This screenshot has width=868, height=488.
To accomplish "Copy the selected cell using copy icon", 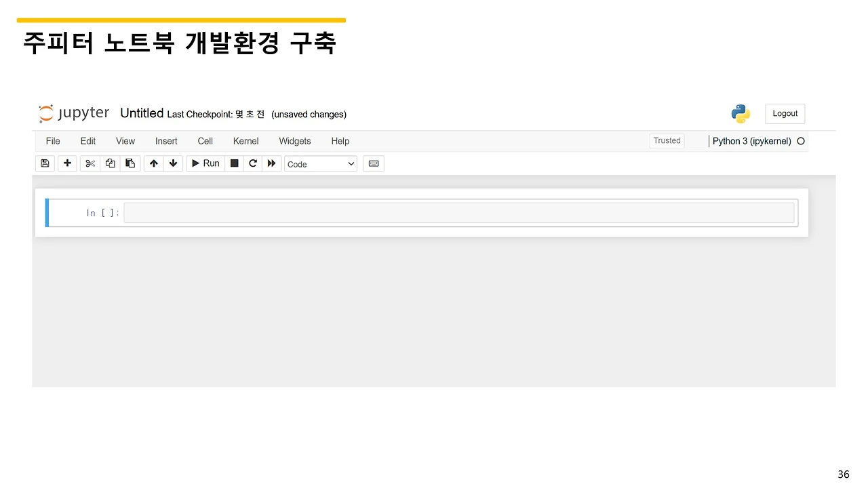I will pyautogui.click(x=110, y=163).
